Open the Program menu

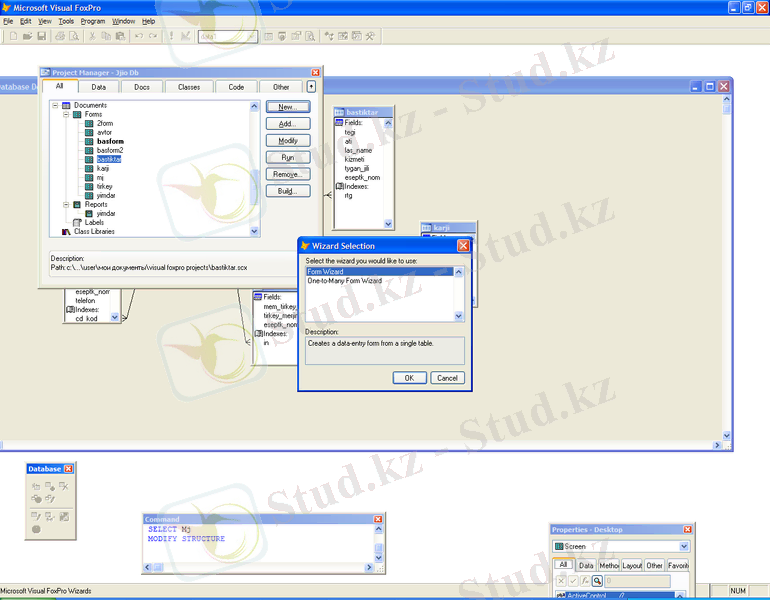[92, 21]
